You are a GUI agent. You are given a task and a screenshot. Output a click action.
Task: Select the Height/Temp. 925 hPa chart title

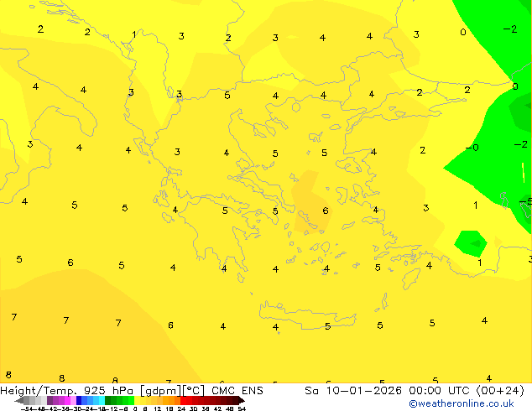[69, 391]
